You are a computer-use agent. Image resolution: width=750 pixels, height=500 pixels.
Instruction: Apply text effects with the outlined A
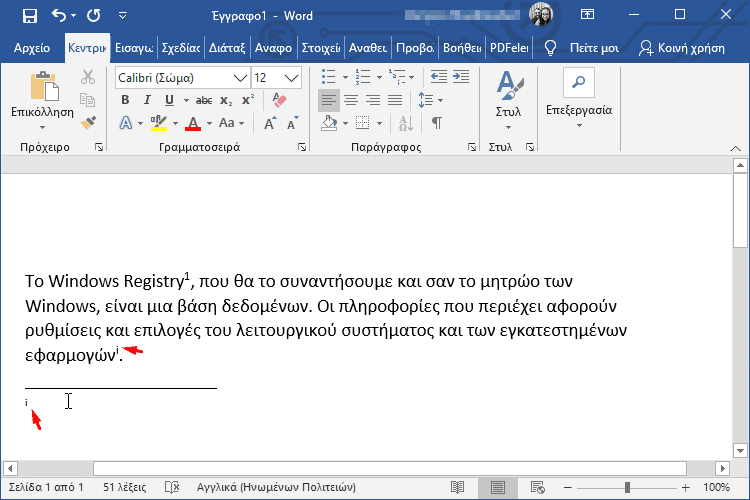click(x=126, y=123)
